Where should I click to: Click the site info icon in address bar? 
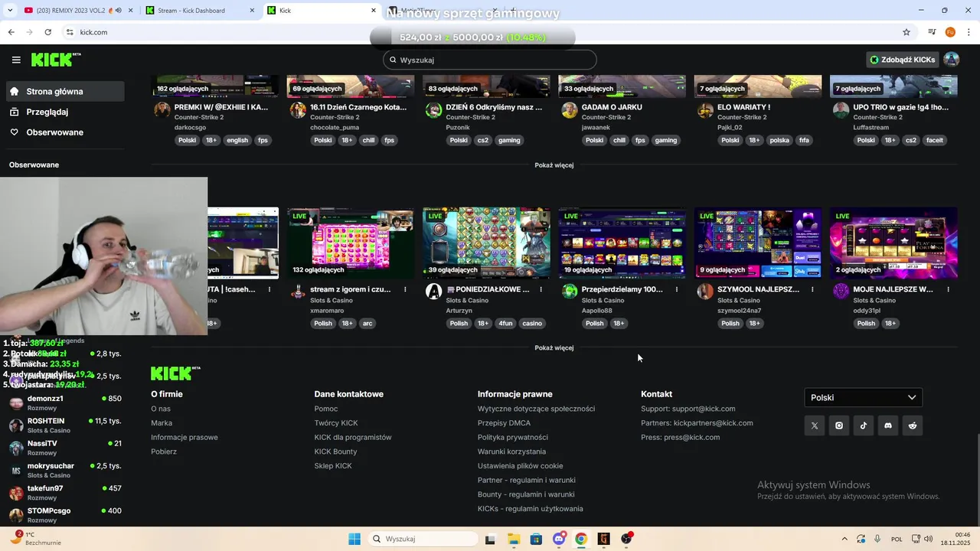pyautogui.click(x=70, y=32)
